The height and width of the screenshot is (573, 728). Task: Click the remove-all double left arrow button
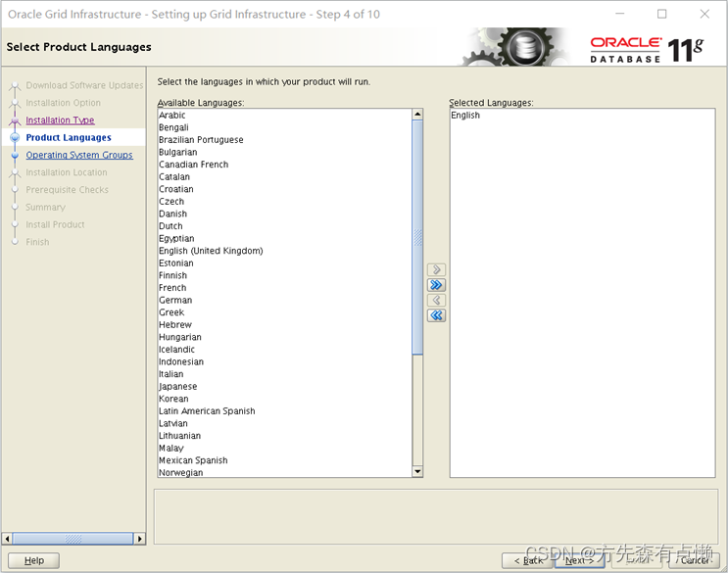[436, 315]
